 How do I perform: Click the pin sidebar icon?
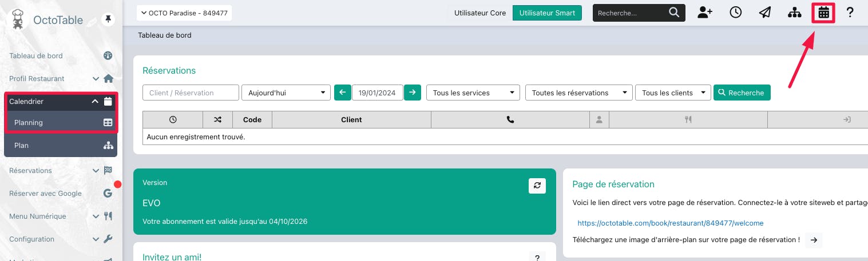[x=108, y=20]
